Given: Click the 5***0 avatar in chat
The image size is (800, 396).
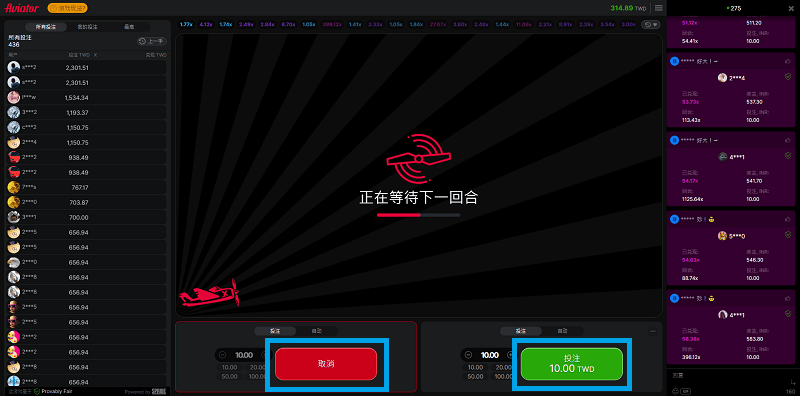Looking at the screenshot, I should point(722,235).
